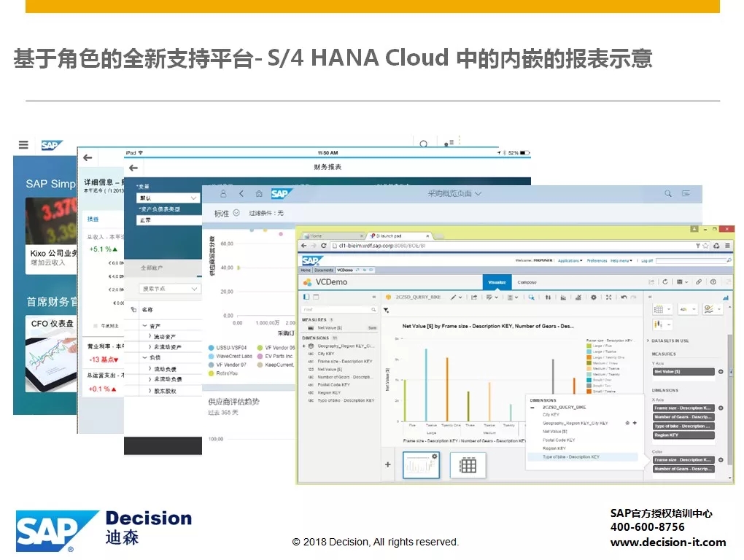Image resolution: width=744 pixels, height=560 pixels.
Task: Click plus next to Y Axis Net Value
Action: pos(721,372)
